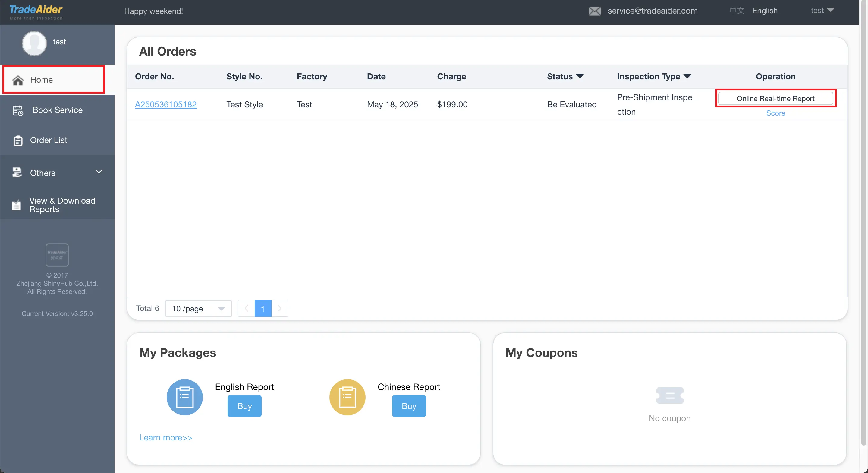Click the View & Download Reports icon
Image resolution: width=868 pixels, height=473 pixels.
click(17, 205)
